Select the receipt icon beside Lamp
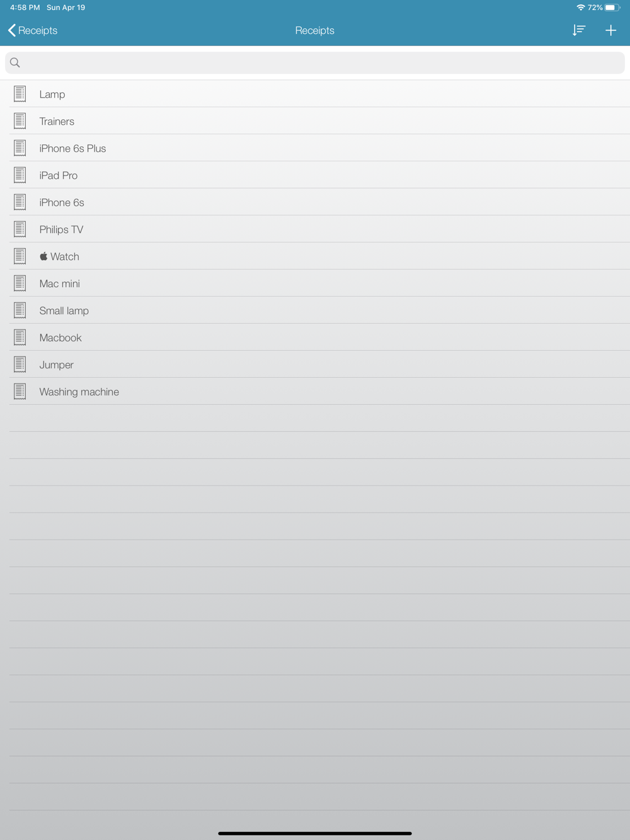The width and height of the screenshot is (630, 840). coord(20,94)
